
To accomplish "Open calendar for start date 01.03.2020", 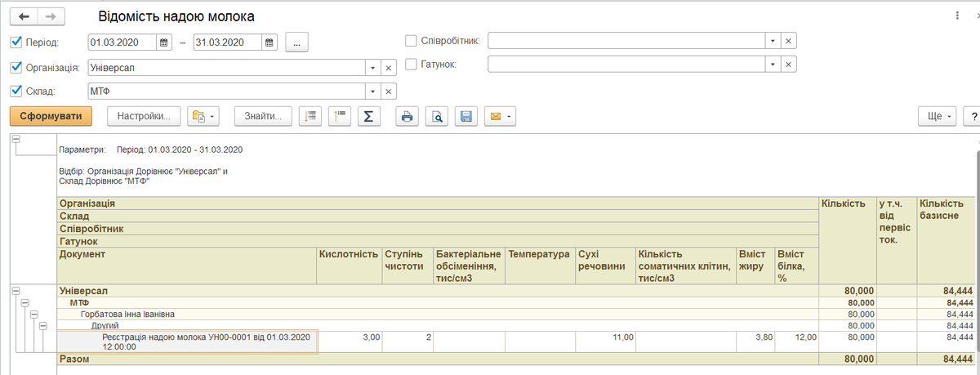I will [x=163, y=42].
